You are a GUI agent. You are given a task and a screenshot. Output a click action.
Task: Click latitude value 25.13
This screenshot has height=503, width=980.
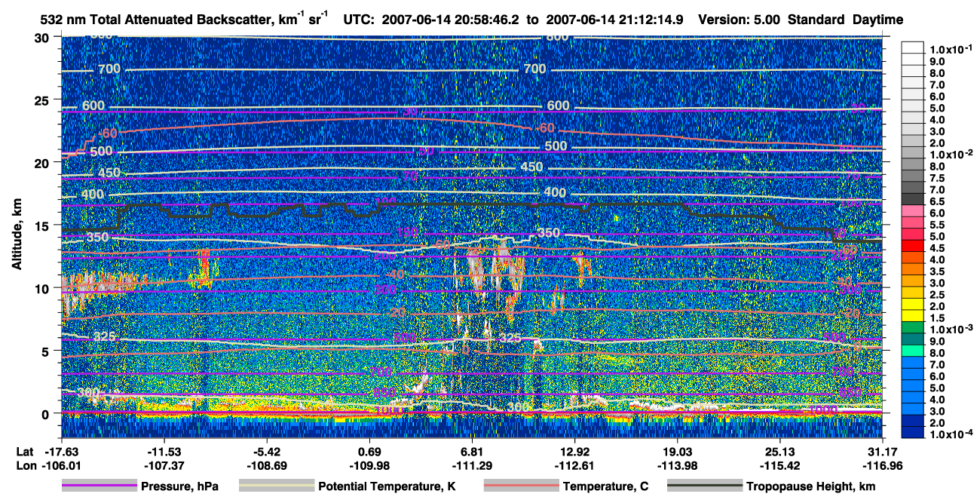780,451
